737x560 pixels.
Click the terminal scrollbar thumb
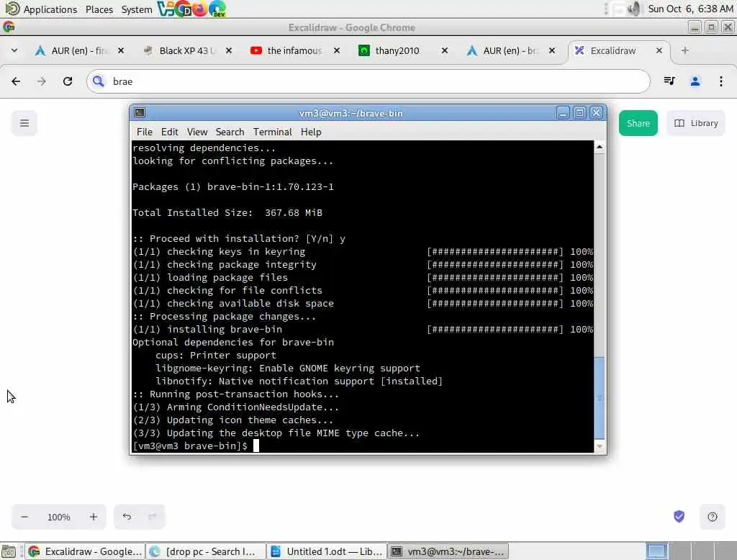[600, 398]
